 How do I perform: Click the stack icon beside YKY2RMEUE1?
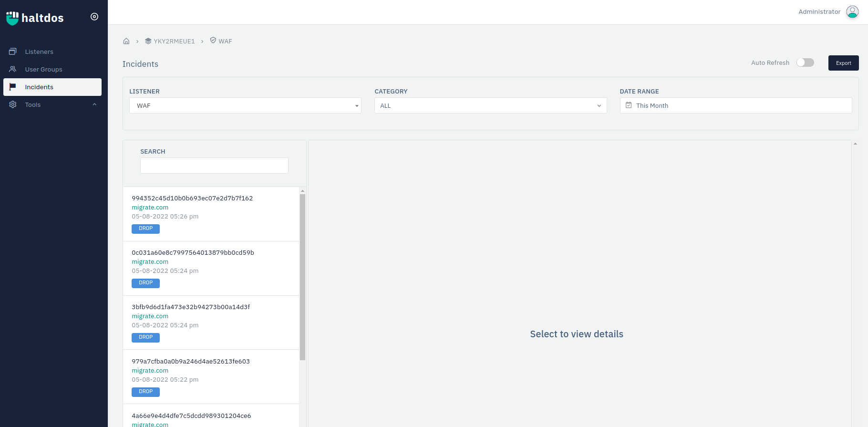(x=148, y=41)
